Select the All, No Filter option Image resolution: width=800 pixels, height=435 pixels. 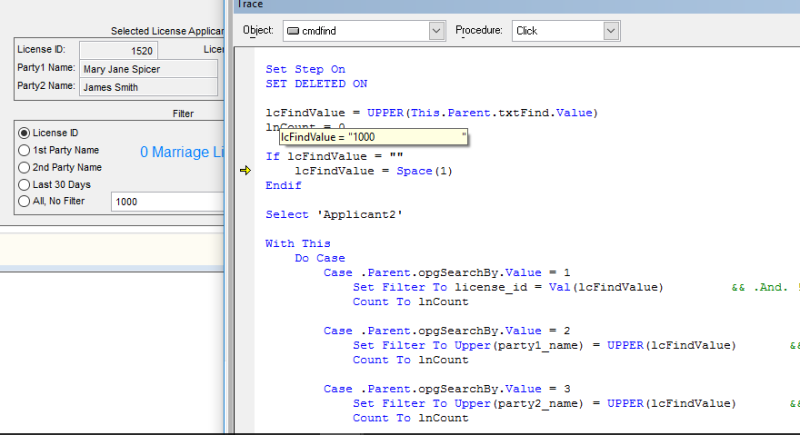point(24,201)
